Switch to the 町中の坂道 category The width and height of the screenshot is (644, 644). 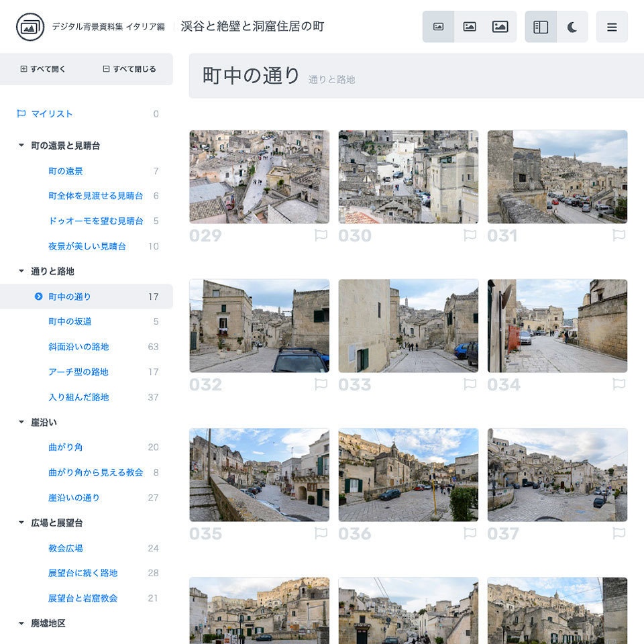point(69,321)
